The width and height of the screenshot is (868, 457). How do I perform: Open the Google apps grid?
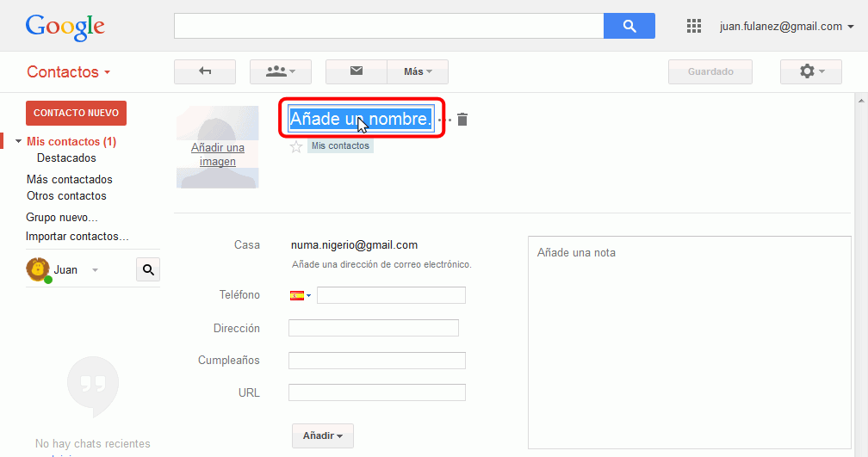pos(694,26)
